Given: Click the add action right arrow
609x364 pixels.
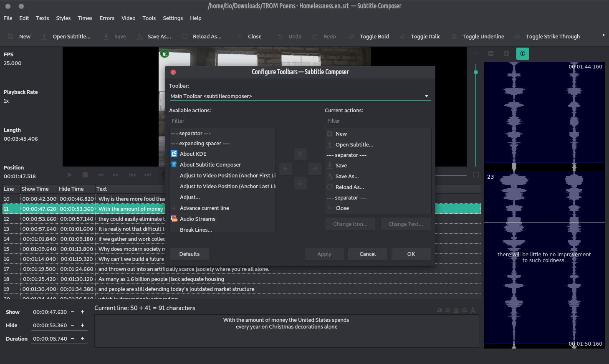Looking at the screenshot, I should point(315,169).
